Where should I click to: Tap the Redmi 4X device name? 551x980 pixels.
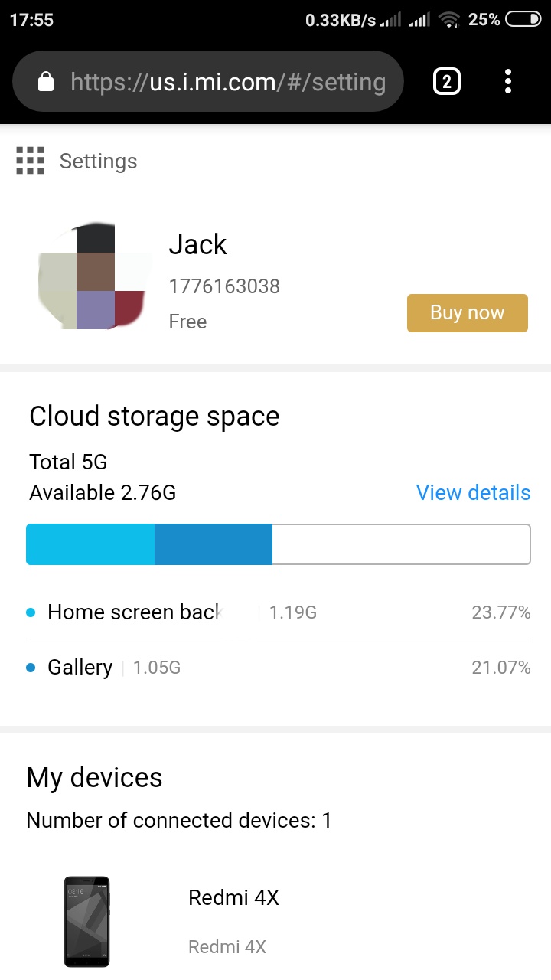233,897
